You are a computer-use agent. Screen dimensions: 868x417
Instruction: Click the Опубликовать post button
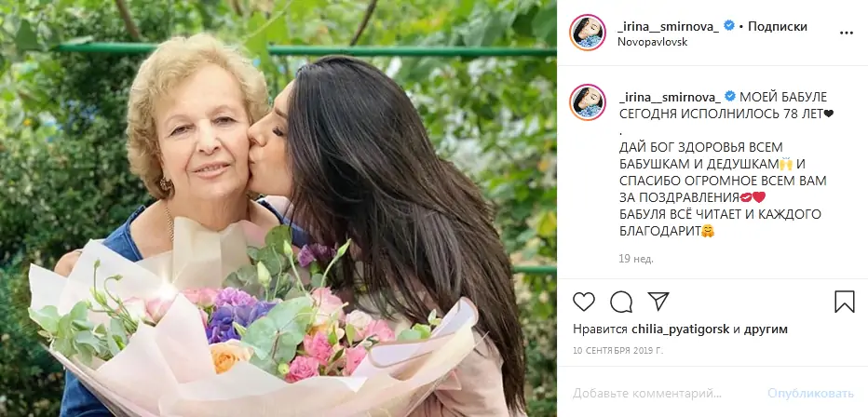pyautogui.click(x=810, y=393)
